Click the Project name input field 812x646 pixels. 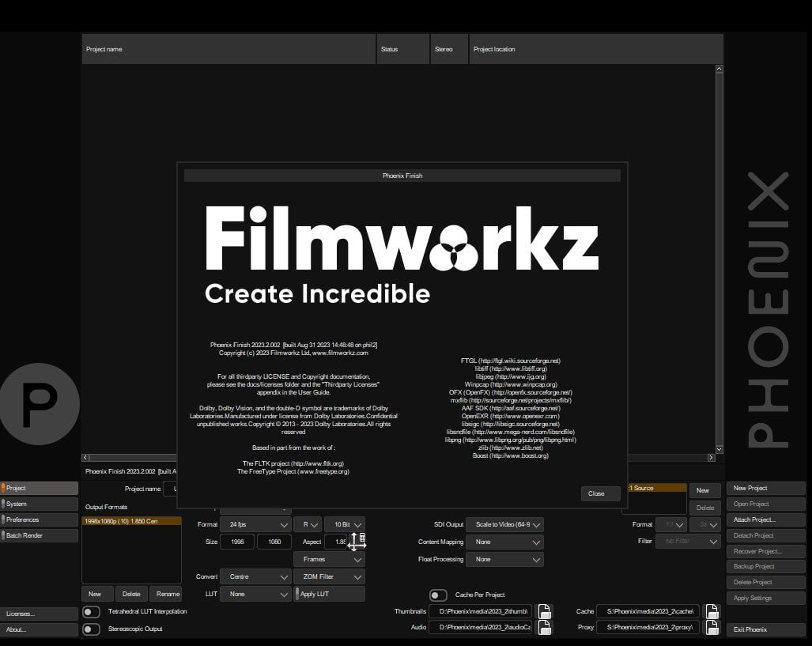tap(170, 489)
